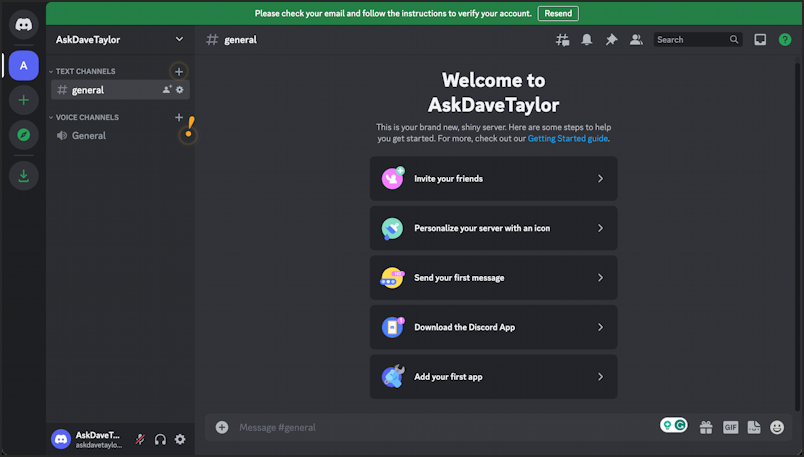Open Download the Discord App card
Screen dimensions: 804x457
click(493, 327)
